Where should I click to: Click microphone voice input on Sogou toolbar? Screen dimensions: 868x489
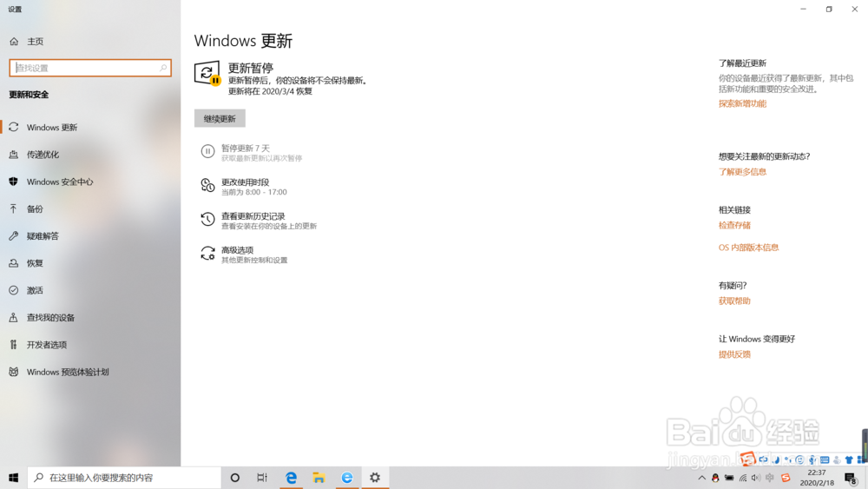pos(812,459)
